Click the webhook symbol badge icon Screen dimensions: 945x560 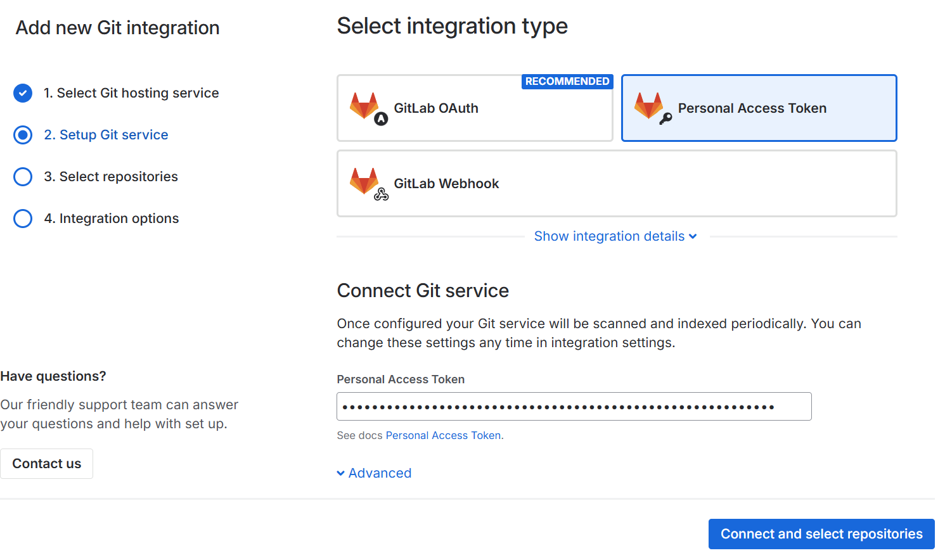381,194
